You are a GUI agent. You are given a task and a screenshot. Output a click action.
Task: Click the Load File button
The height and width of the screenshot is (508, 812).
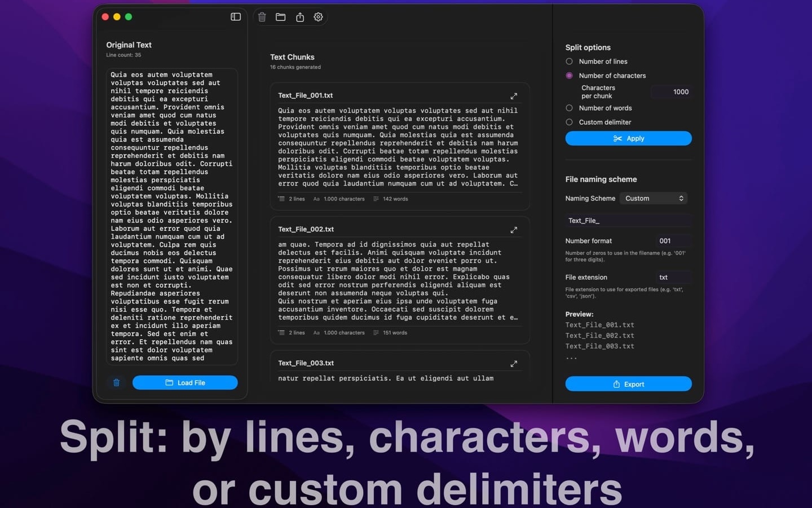click(185, 383)
